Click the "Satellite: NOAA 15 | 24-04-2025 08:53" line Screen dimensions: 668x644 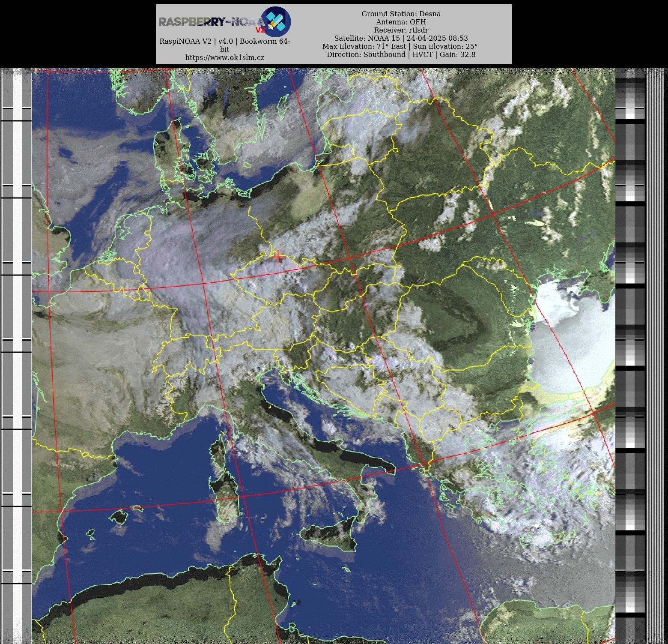[401, 38]
